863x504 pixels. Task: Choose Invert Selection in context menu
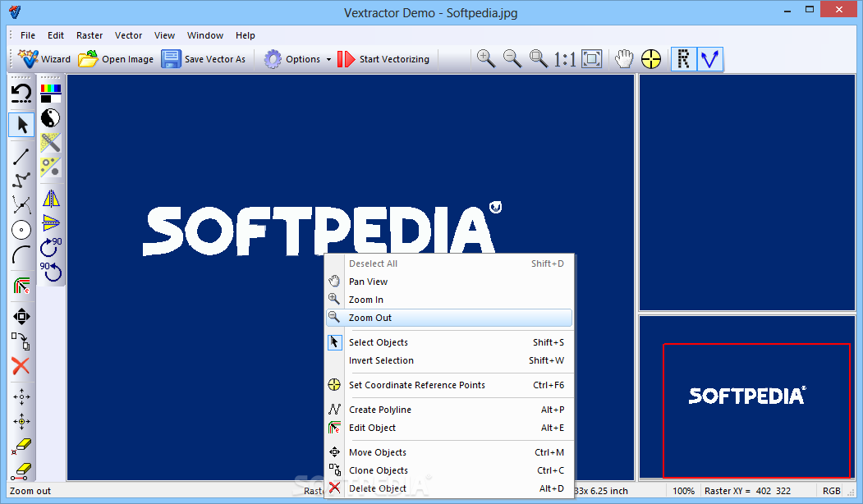(x=449, y=360)
